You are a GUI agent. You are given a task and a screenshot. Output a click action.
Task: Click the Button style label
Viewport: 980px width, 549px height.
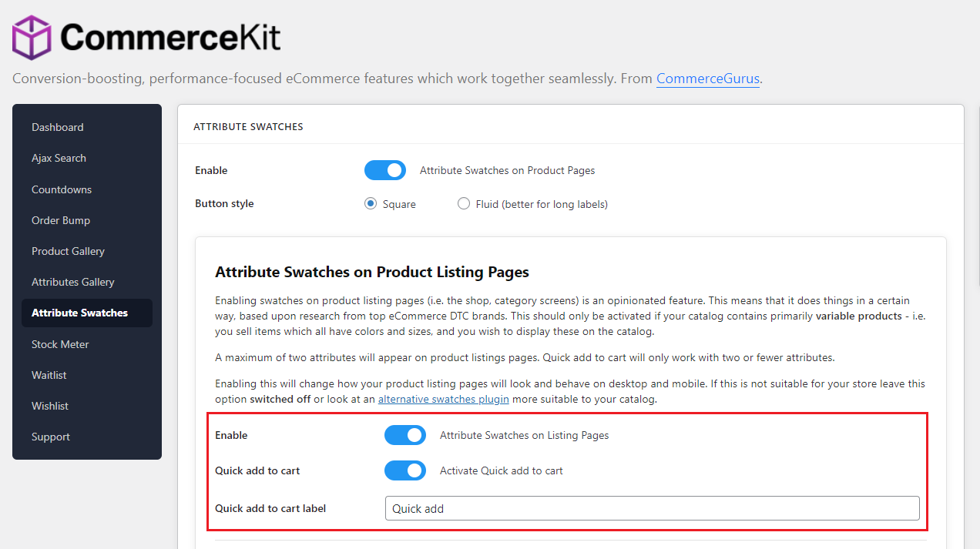click(x=224, y=204)
